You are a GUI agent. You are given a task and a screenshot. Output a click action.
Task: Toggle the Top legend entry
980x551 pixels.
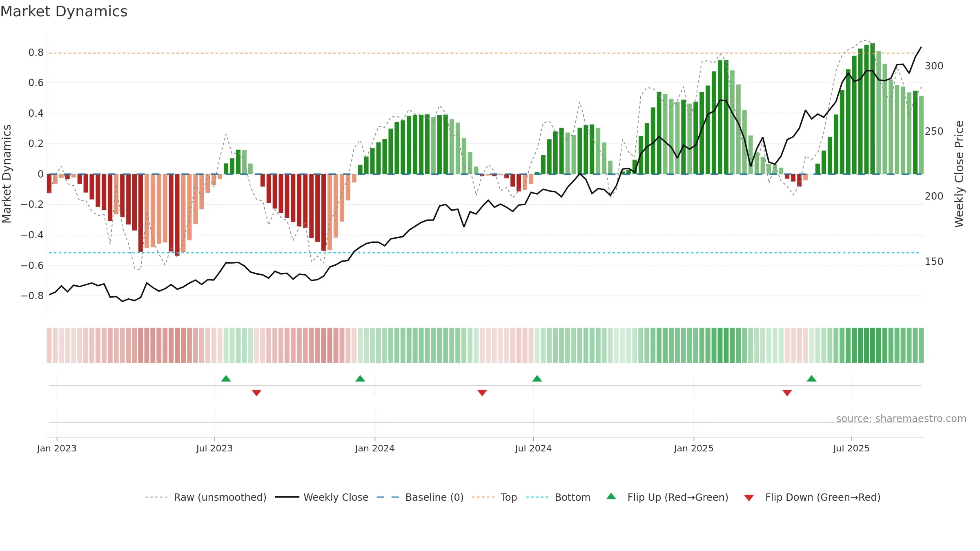tap(494, 497)
